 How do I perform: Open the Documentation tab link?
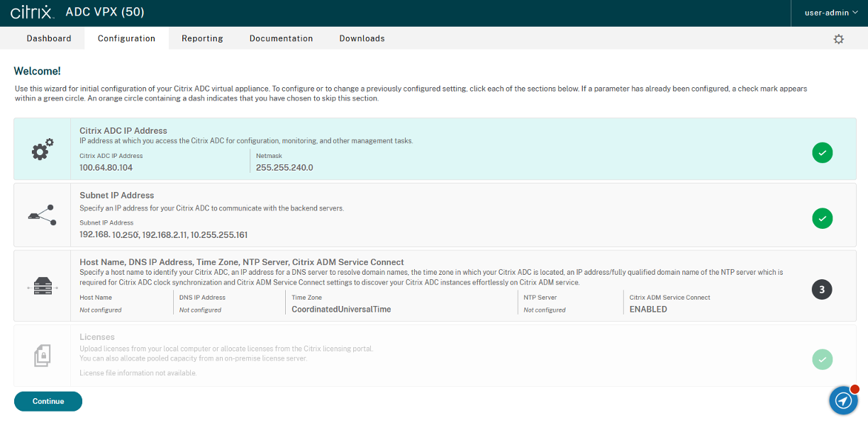pos(281,38)
